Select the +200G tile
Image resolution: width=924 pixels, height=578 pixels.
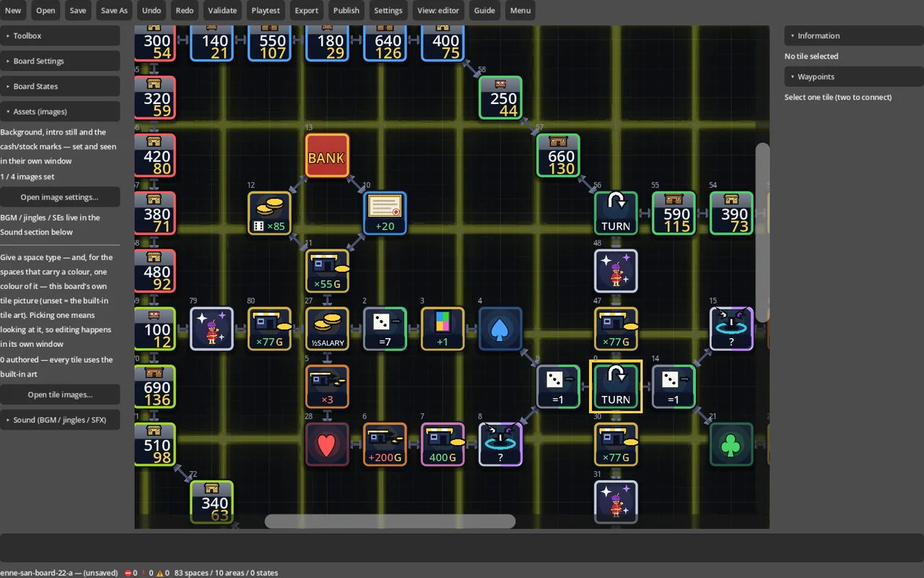coord(385,444)
